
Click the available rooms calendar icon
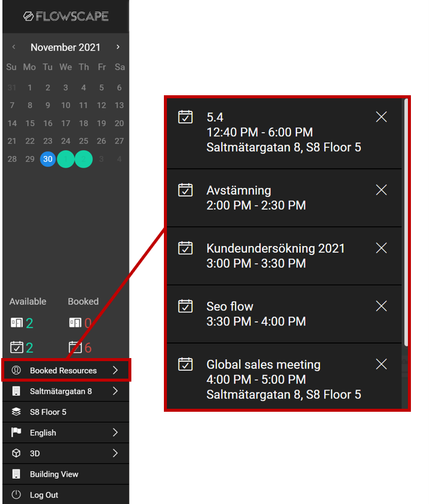pos(16,347)
